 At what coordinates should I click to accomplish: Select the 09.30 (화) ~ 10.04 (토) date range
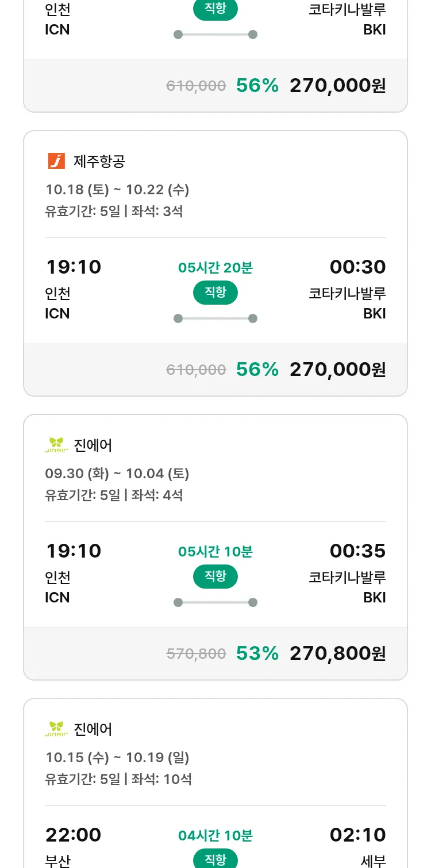(117, 473)
